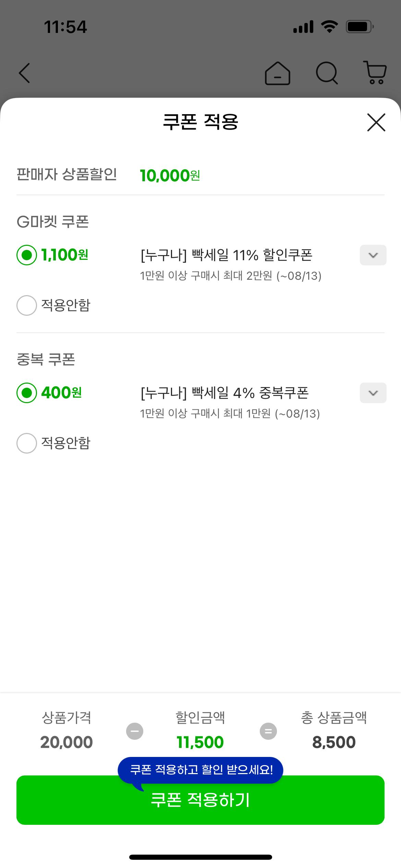Close the coupon sheet with X
401x868 pixels.
coord(376,122)
